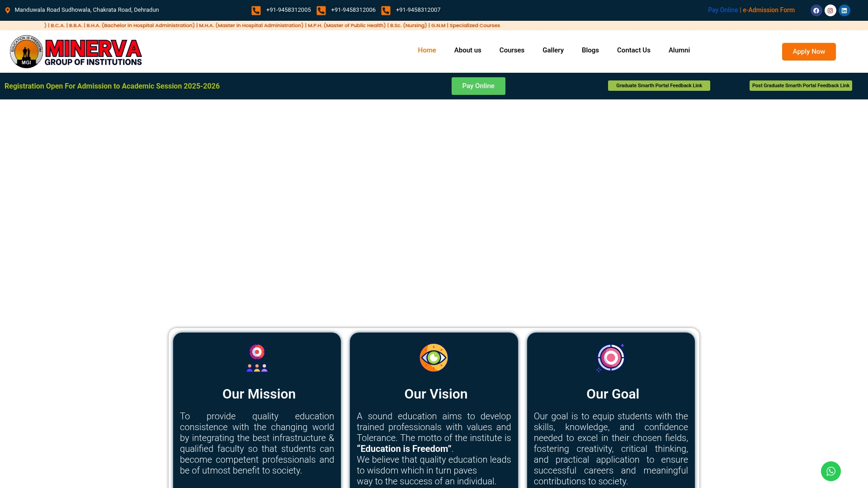Click phone icon next to +91-9458312007
Viewport: 868px width, 488px height.
(386, 10)
